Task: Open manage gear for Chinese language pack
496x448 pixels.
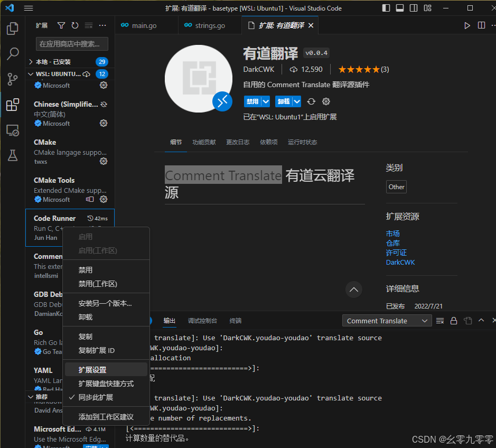Action: 104,123
